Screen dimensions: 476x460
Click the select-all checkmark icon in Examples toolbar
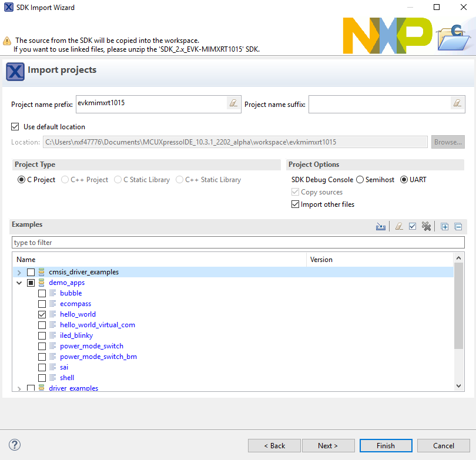pos(413,227)
